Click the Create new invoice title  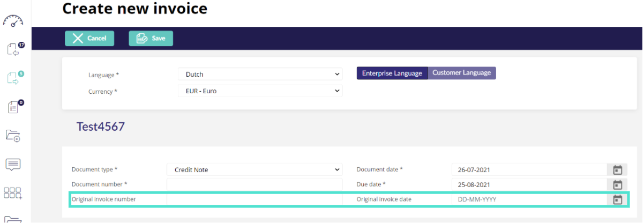pos(134,8)
